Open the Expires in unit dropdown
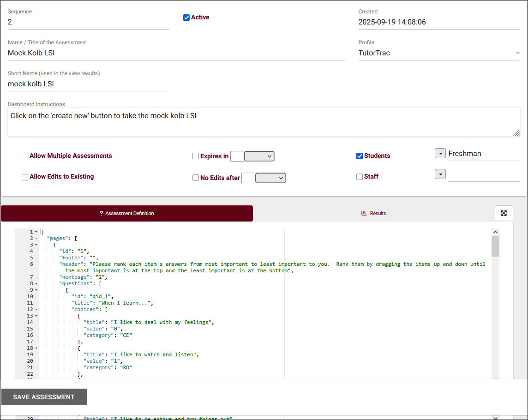 click(259, 156)
